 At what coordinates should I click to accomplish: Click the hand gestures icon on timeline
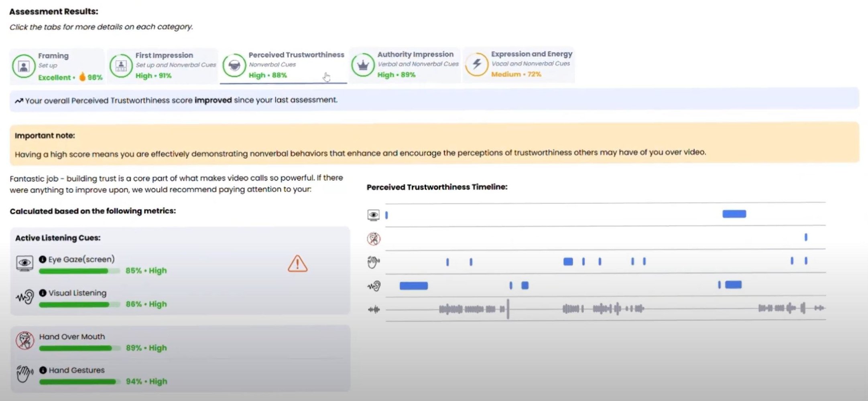pyautogui.click(x=373, y=262)
